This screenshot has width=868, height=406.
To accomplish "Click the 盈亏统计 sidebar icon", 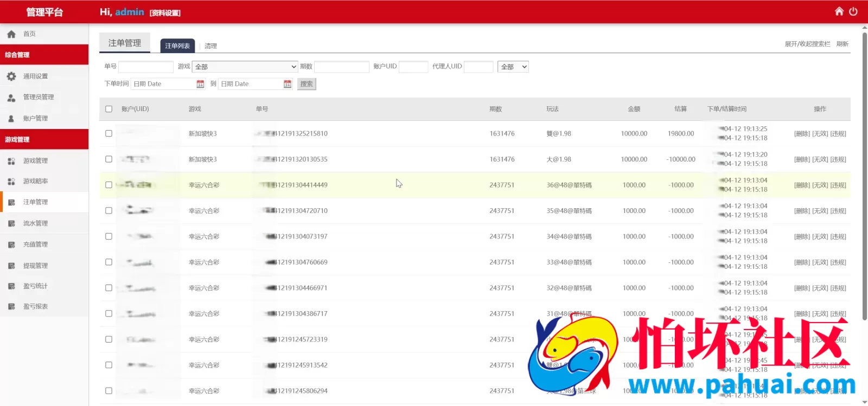I will pyautogui.click(x=11, y=286).
